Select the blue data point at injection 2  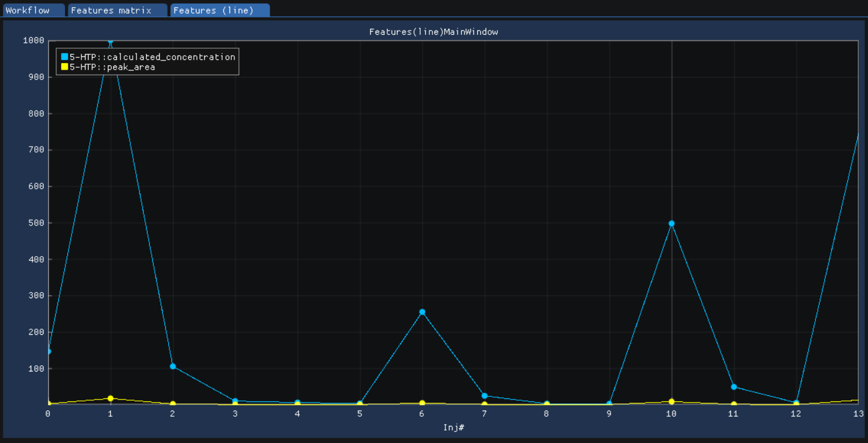click(172, 366)
